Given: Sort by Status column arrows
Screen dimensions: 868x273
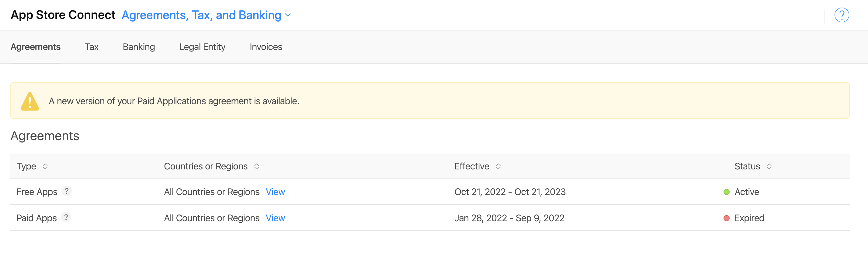Looking at the screenshot, I should pyautogui.click(x=769, y=166).
